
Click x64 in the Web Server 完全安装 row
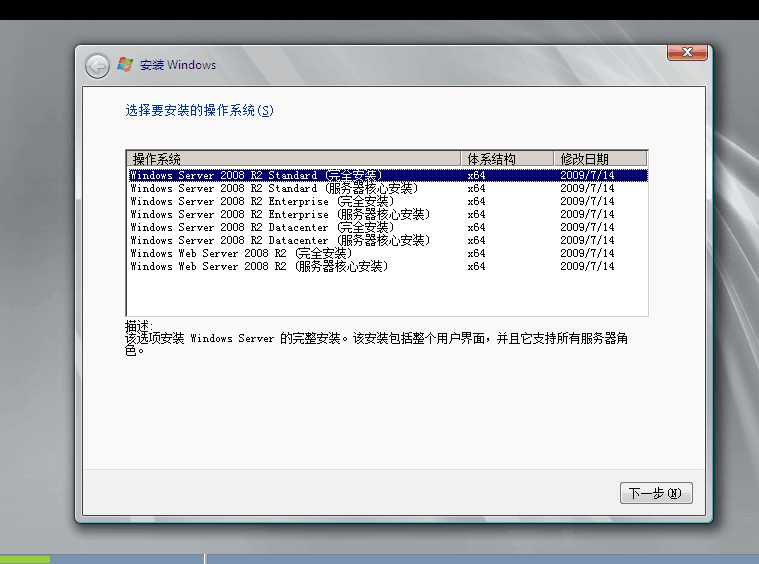click(x=476, y=254)
